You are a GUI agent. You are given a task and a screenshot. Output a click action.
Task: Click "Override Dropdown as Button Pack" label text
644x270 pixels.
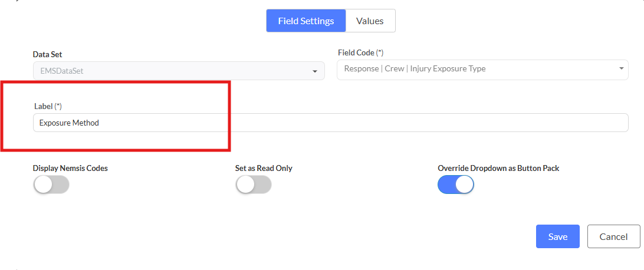pos(498,168)
